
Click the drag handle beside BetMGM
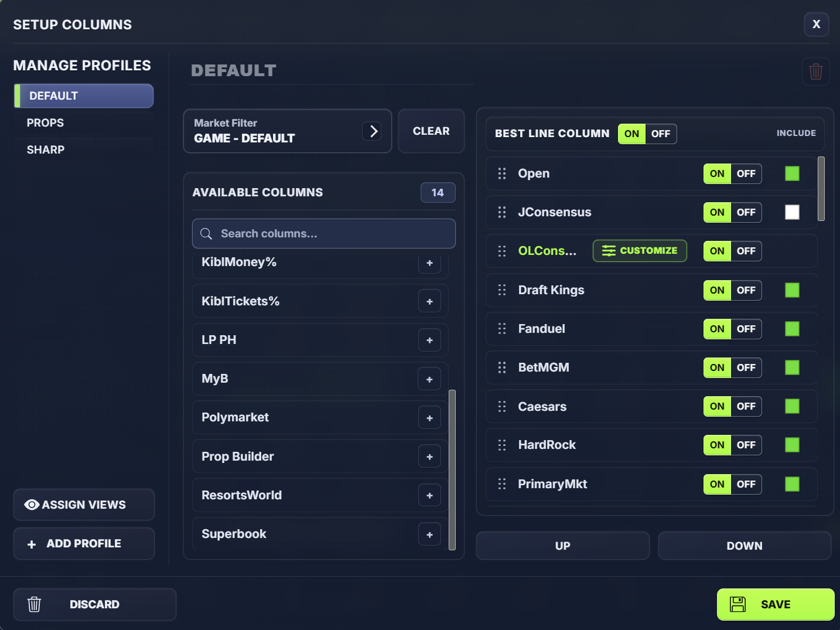[x=502, y=367]
